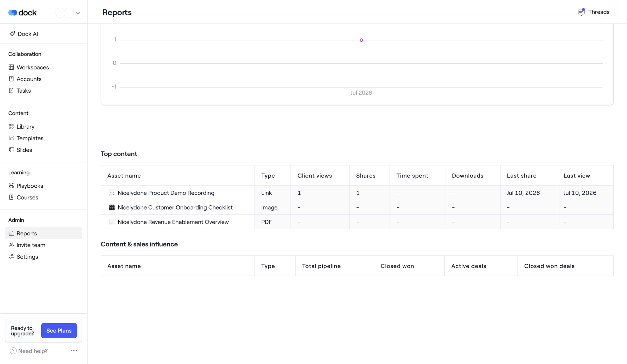
Task: Click the Threads chat bubble icon
Action: (581, 12)
